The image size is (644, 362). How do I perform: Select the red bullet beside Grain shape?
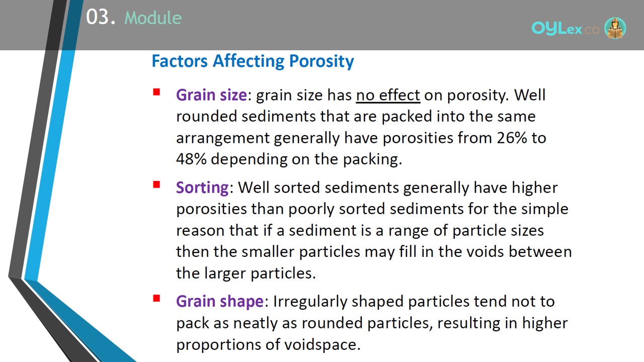pos(156,299)
